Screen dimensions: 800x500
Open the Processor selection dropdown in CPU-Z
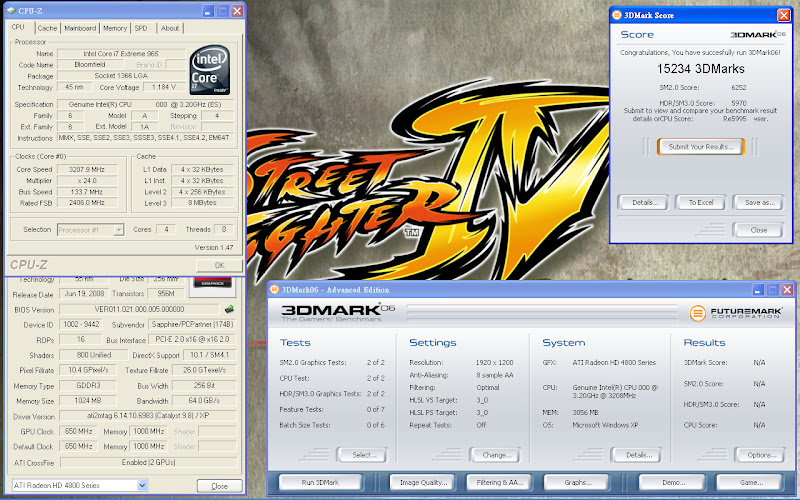(118, 230)
